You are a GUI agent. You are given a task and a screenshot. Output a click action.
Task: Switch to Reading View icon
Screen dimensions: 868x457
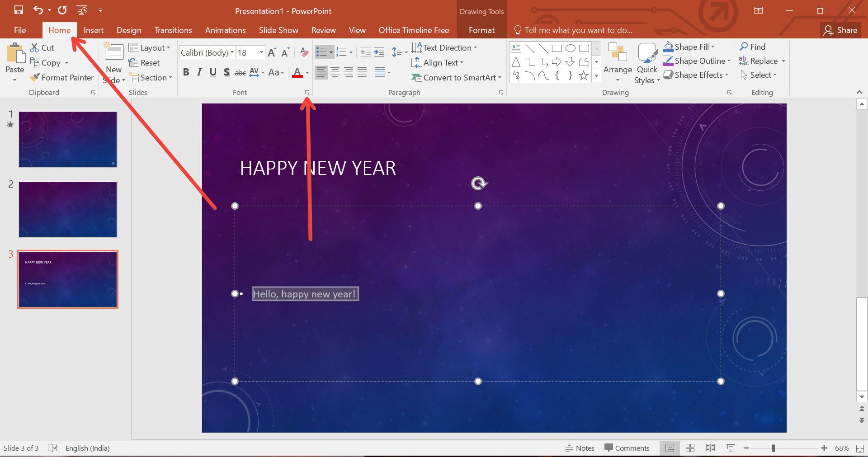[710, 448]
